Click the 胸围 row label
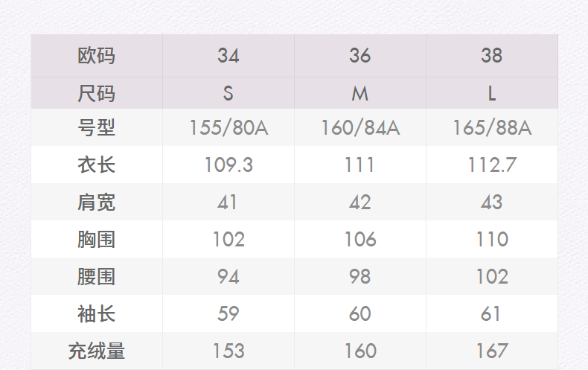588x370 pixels. (x=97, y=239)
